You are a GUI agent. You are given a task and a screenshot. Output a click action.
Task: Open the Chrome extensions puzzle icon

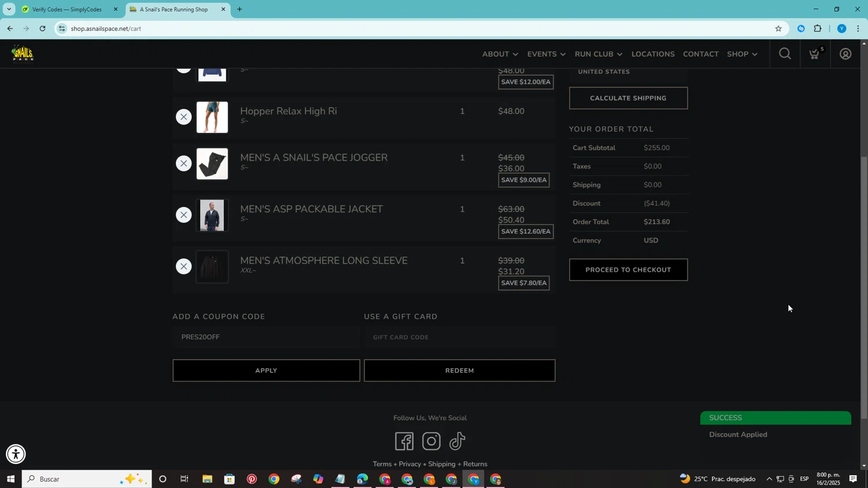pos(818,28)
